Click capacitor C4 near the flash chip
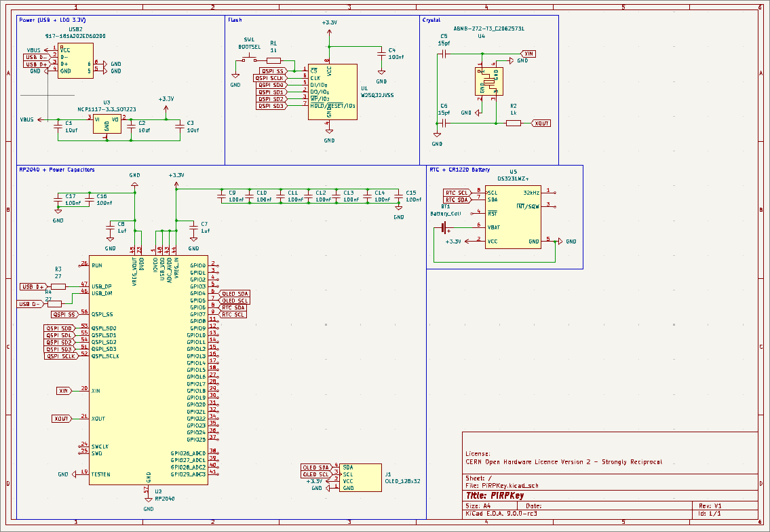The width and height of the screenshot is (770, 532). [x=380, y=53]
